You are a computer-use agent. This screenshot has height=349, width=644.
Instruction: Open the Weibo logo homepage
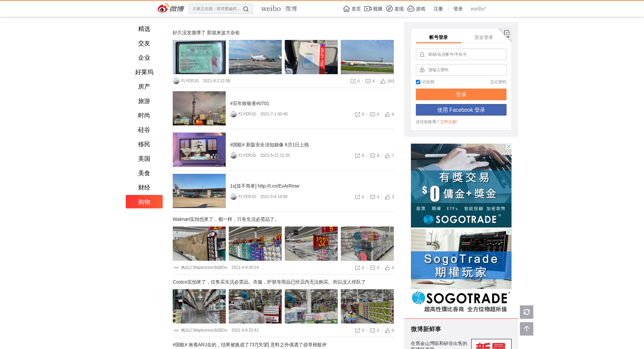click(x=171, y=8)
